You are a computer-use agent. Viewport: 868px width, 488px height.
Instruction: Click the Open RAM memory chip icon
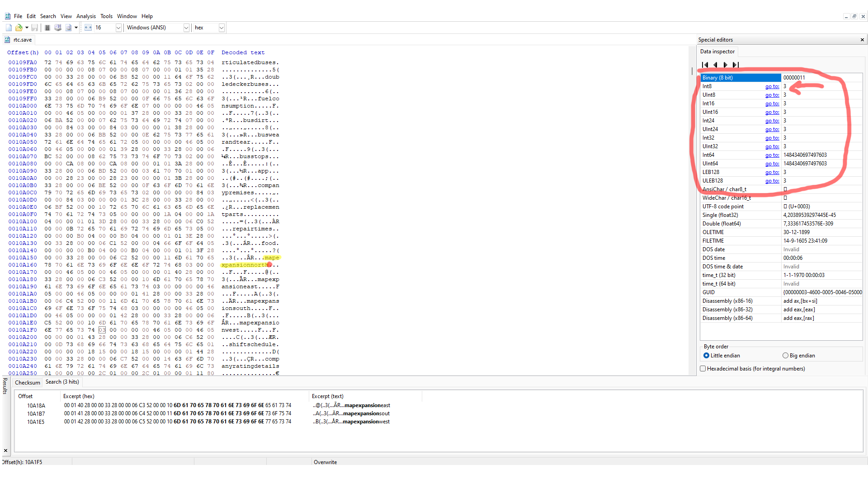click(x=47, y=28)
